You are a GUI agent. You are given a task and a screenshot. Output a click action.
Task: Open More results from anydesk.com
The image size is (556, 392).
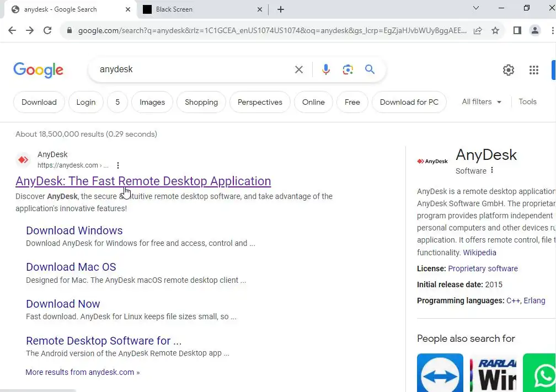83,372
